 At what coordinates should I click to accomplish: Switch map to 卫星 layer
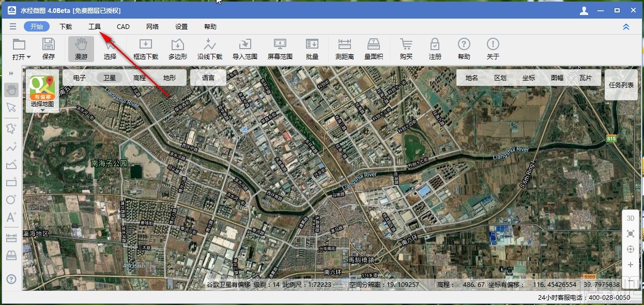pos(110,78)
